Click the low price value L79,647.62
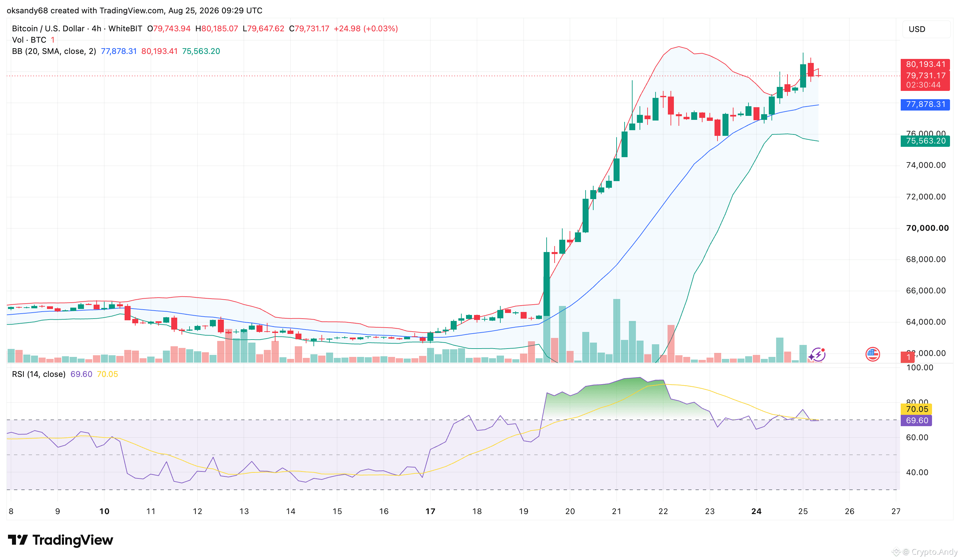 pos(263,29)
